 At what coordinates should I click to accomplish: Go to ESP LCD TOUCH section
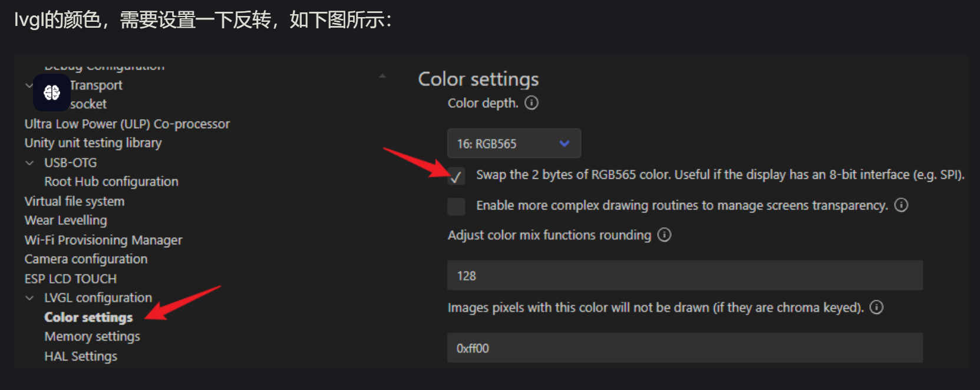pyautogui.click(x=70, y=278)
